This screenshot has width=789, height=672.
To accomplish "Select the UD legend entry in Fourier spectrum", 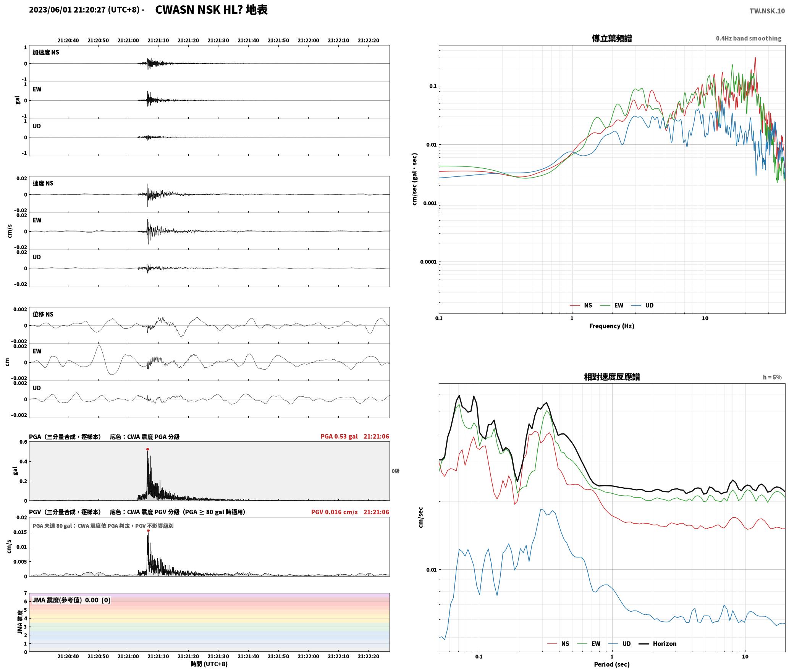I will coord(642,305).
